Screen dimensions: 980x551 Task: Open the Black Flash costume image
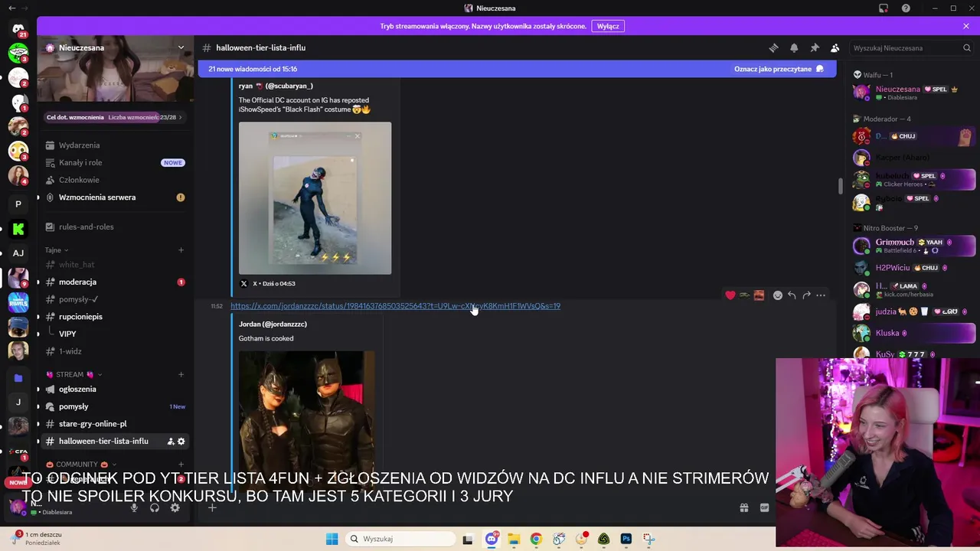(x=315, y=198)
